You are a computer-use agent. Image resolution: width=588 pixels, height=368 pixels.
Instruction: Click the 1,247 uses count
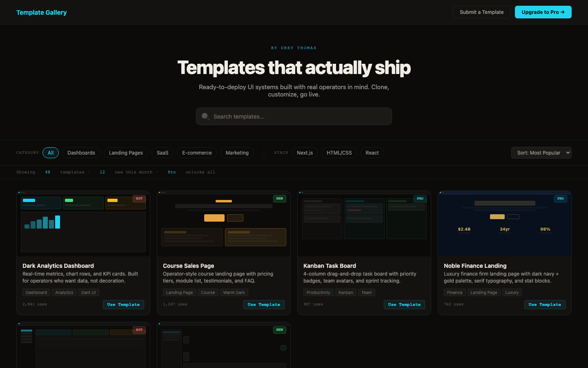pyautogui.click(x=175, y=304)
